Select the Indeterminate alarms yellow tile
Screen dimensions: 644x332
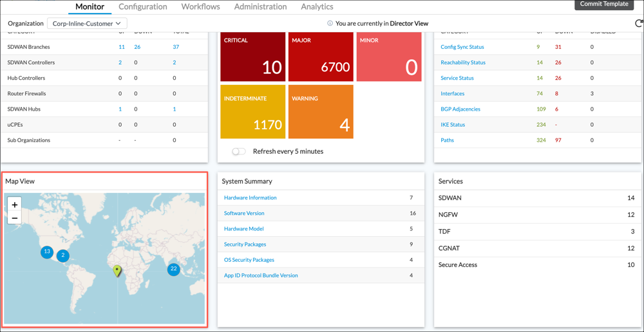[x=254, y=111]
